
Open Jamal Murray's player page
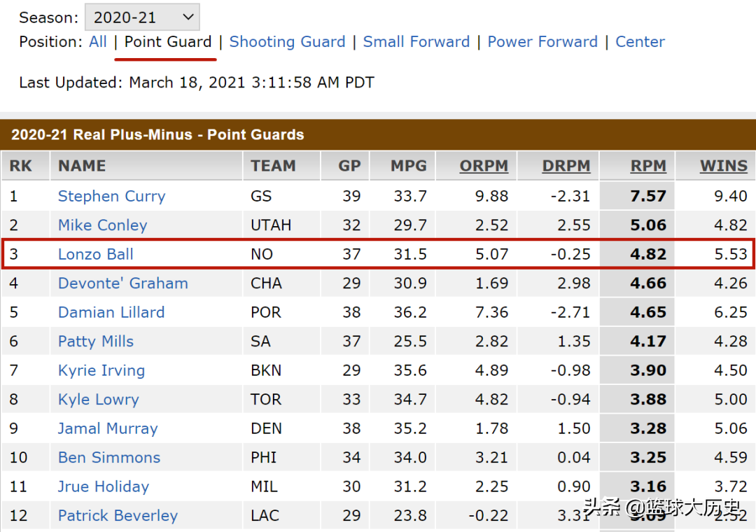tap(107, 428)
